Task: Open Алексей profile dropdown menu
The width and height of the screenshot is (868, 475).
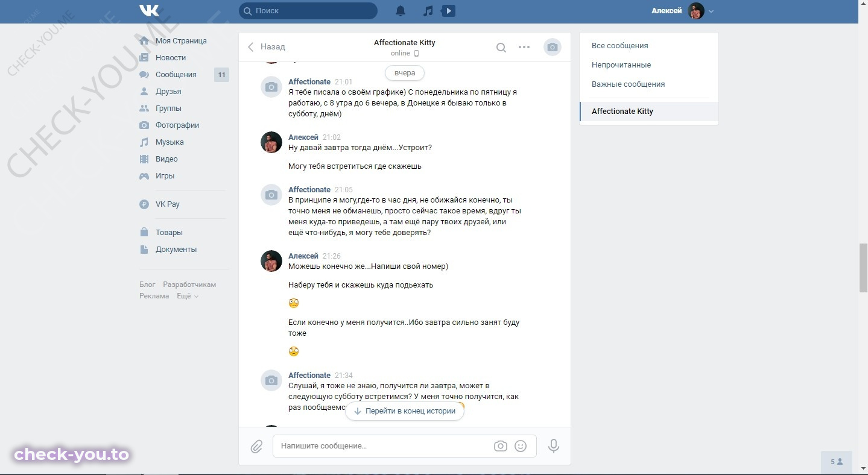Action: click(x=683, y=11)
